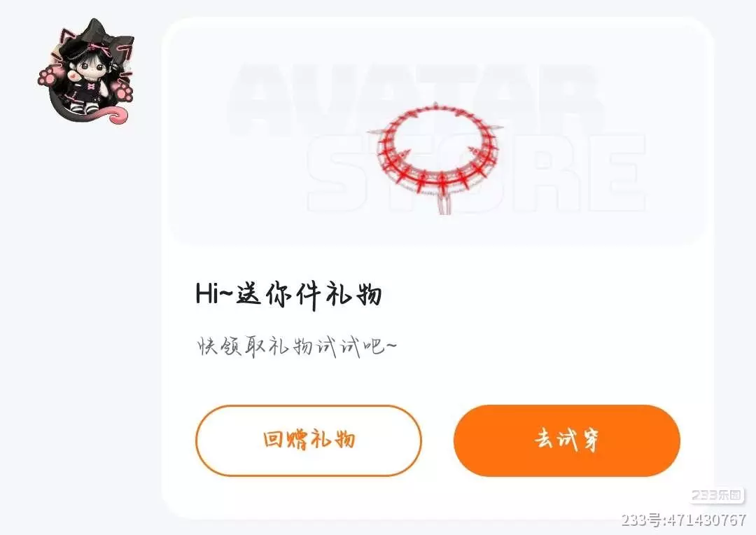Open the sender's cat-girl doll avatar
This screenshot has width=756, height=535.
click(85, 71)
